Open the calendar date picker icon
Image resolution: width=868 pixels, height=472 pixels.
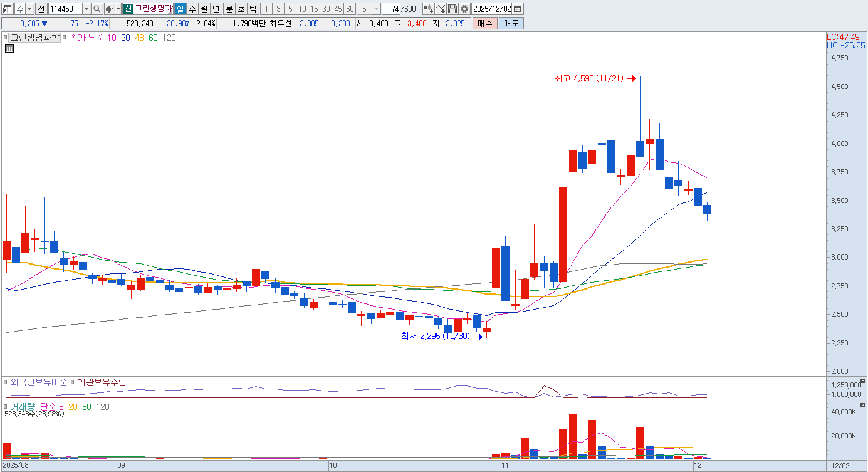(x=518, y=9)
